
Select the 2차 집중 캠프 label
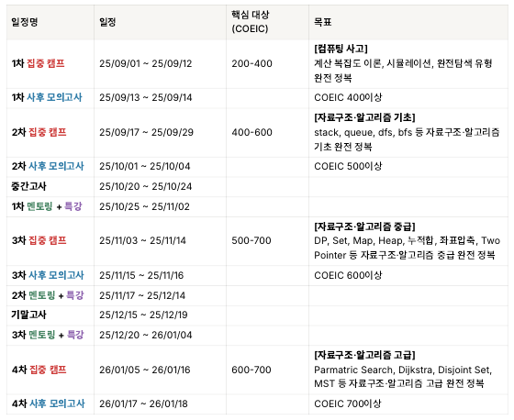coord(39,132)
